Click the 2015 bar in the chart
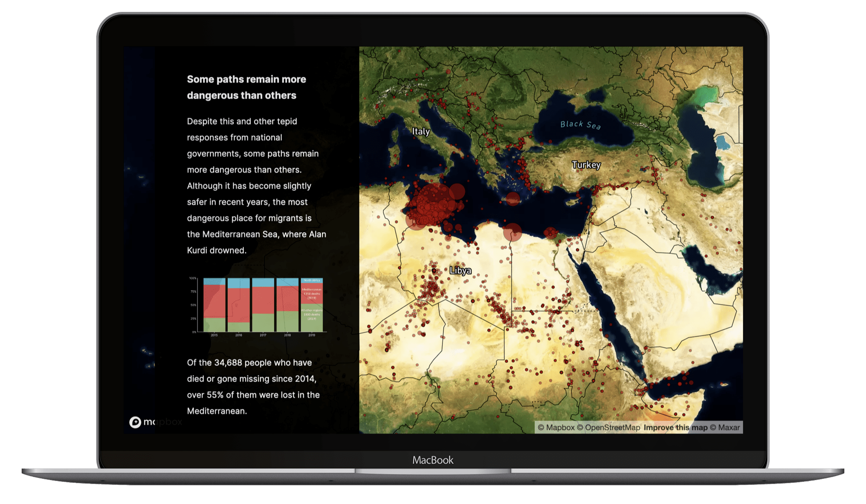866x504 pixels. (214, 305)
